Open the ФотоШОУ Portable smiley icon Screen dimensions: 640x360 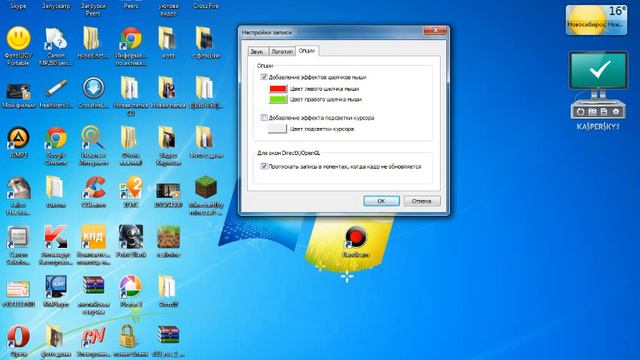pos(18,38)
